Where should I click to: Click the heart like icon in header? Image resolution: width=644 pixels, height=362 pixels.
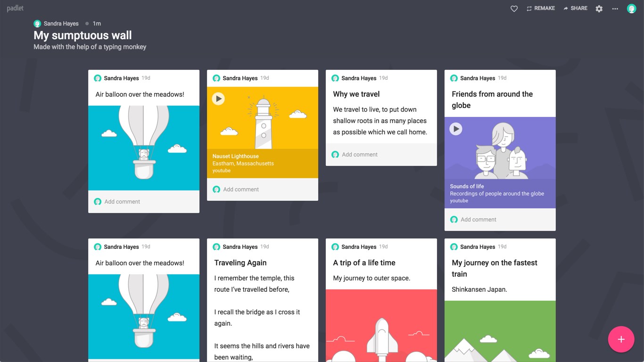click(514, 8)
